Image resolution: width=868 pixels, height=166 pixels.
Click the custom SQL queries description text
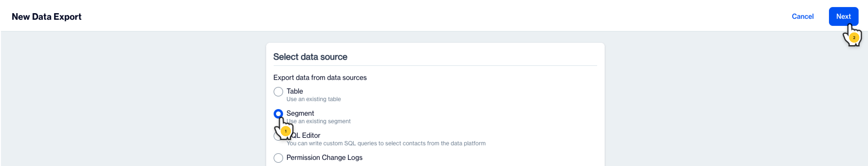pyautogui.click(x=386, y=143)
